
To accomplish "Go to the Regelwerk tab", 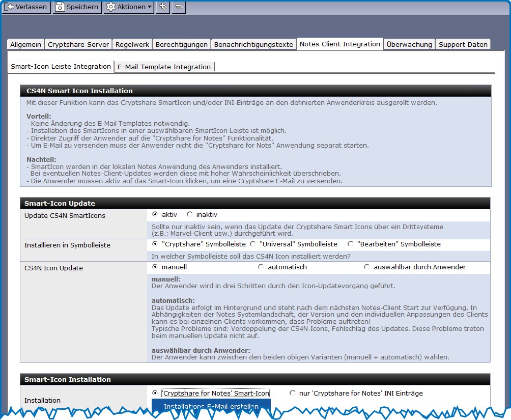I will (132, 44).
